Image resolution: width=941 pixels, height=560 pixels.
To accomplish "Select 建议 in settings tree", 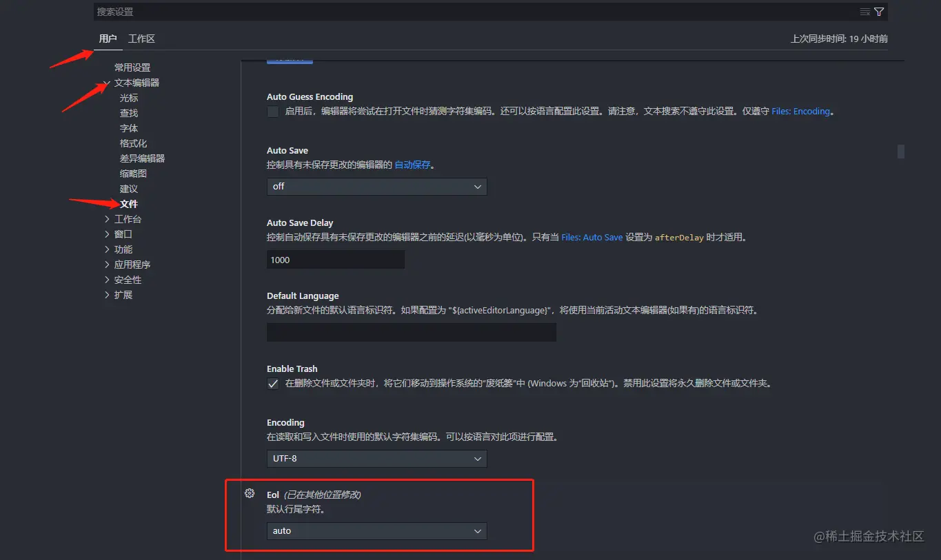I will (129, 189).
